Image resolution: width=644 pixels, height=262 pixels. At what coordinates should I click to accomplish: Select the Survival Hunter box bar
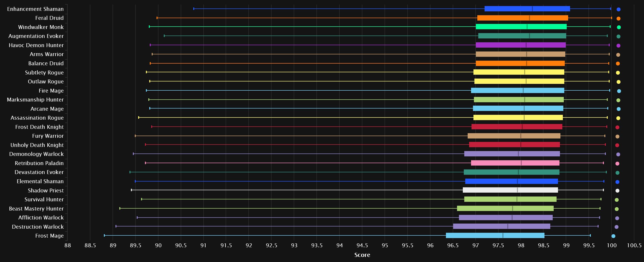pyautogui.click(x=510, y=199)
